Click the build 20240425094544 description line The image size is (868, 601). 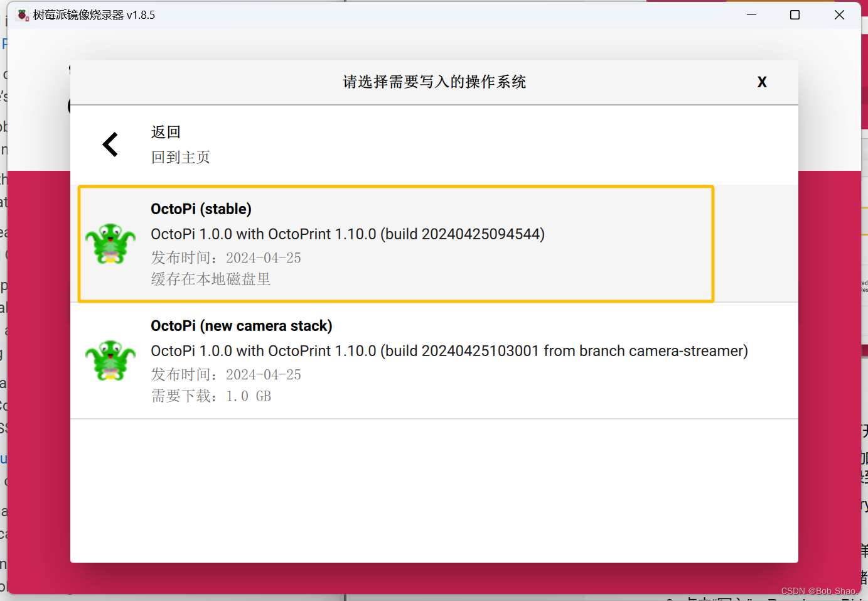(x=348, y=234)
